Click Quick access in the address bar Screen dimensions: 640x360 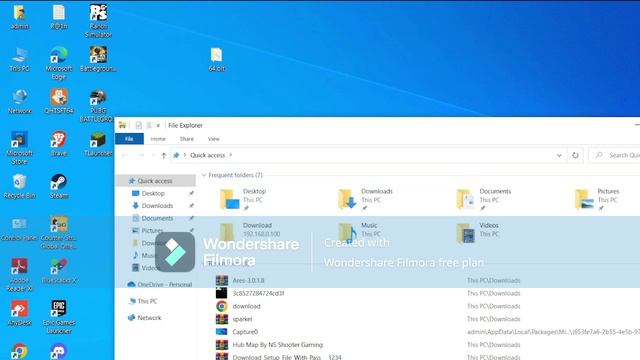[207, 155]
